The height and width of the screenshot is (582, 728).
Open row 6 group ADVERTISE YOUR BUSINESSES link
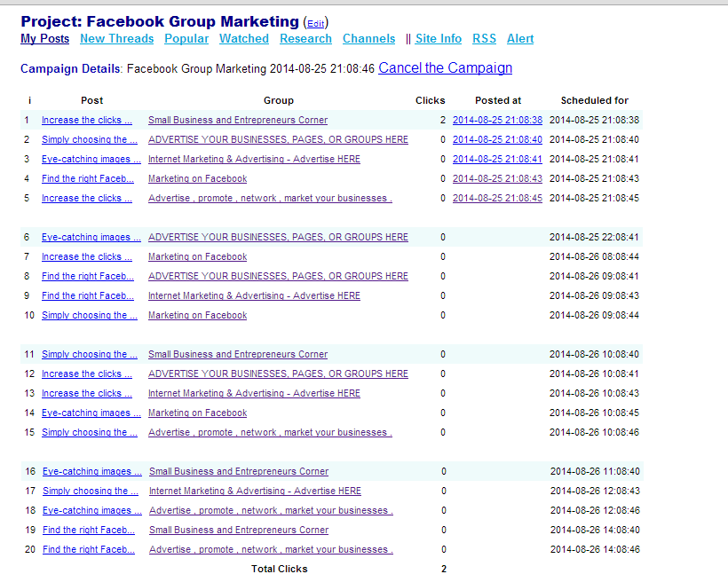(x=278, y=237)
